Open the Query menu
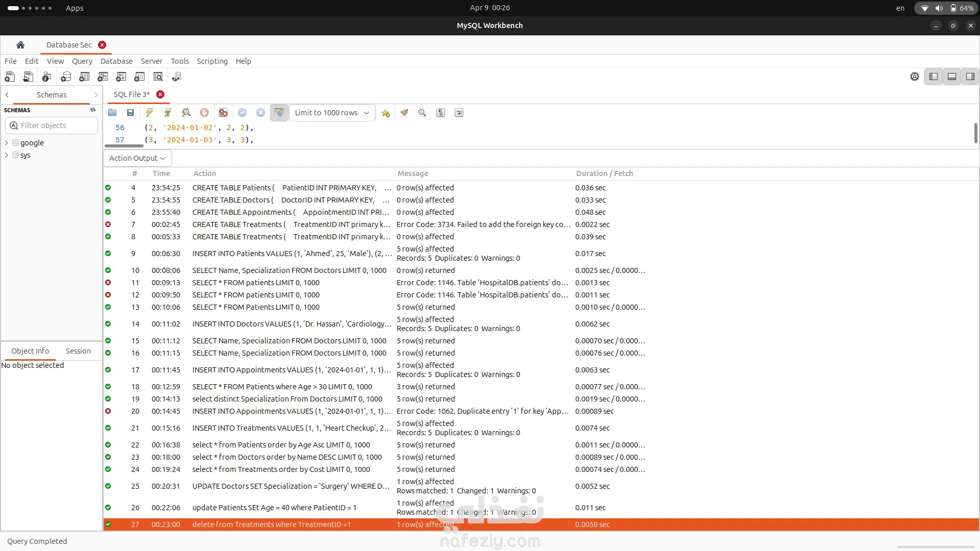Image resolution: width=980 pixels, height=551 pixels. (x=82, y=61)
